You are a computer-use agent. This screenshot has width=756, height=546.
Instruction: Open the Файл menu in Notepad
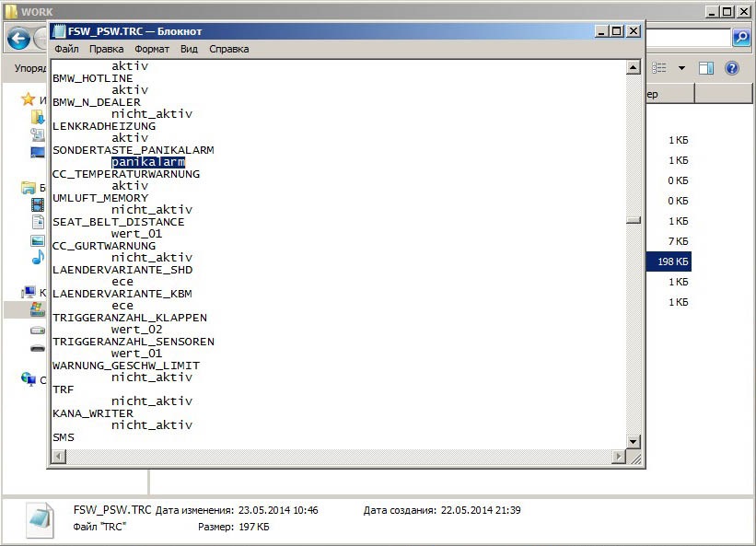tap(66, 49)
